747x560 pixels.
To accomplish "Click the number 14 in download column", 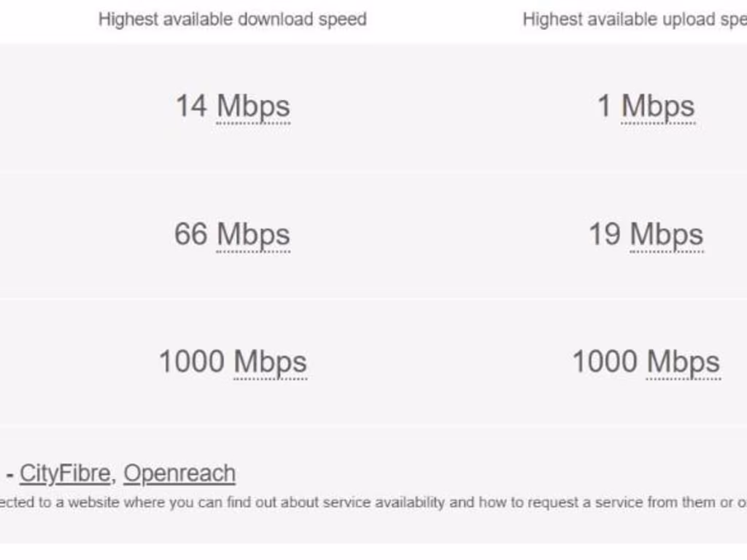I will pyautogui.click(x=191, y=106).
